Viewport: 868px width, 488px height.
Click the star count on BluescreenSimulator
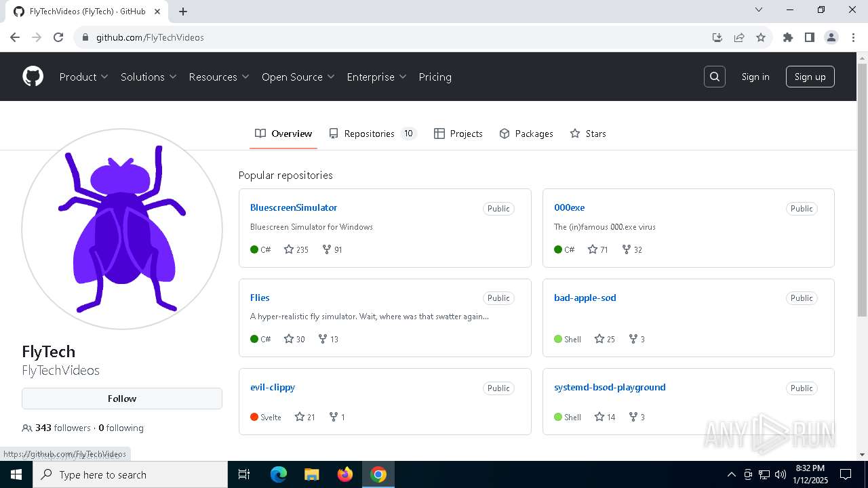[x=296, y=249]
